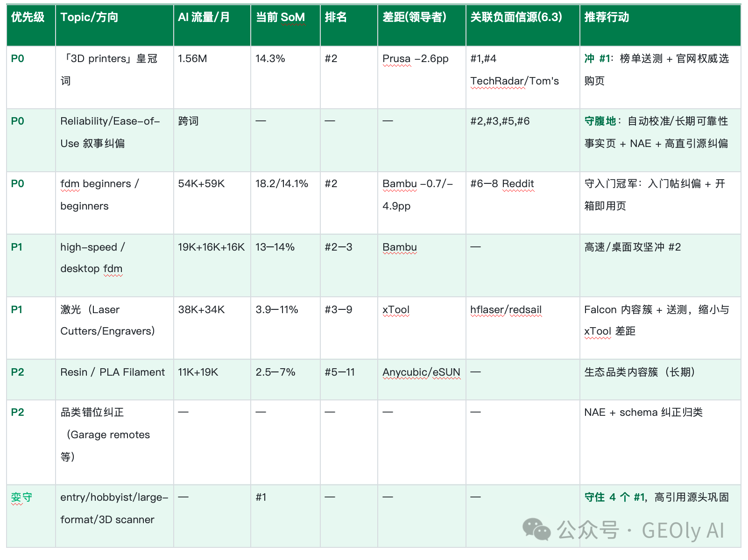Click the 排名 column header
This screenshot has width=748, height=560.
click(349, 26)
